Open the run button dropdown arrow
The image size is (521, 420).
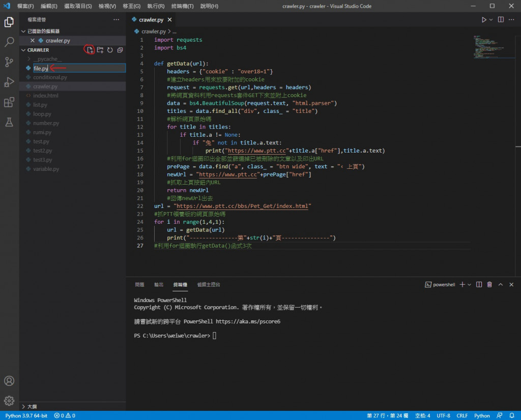point(491,20)
